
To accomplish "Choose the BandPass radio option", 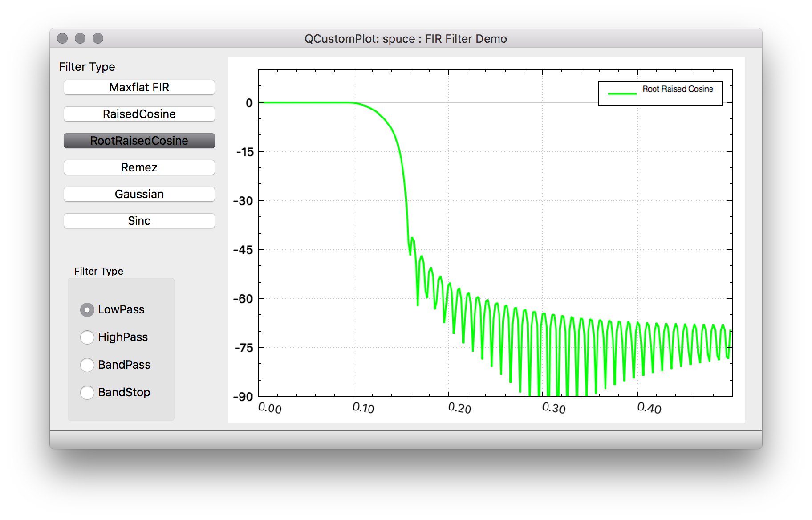I will (x=87, y=365).
